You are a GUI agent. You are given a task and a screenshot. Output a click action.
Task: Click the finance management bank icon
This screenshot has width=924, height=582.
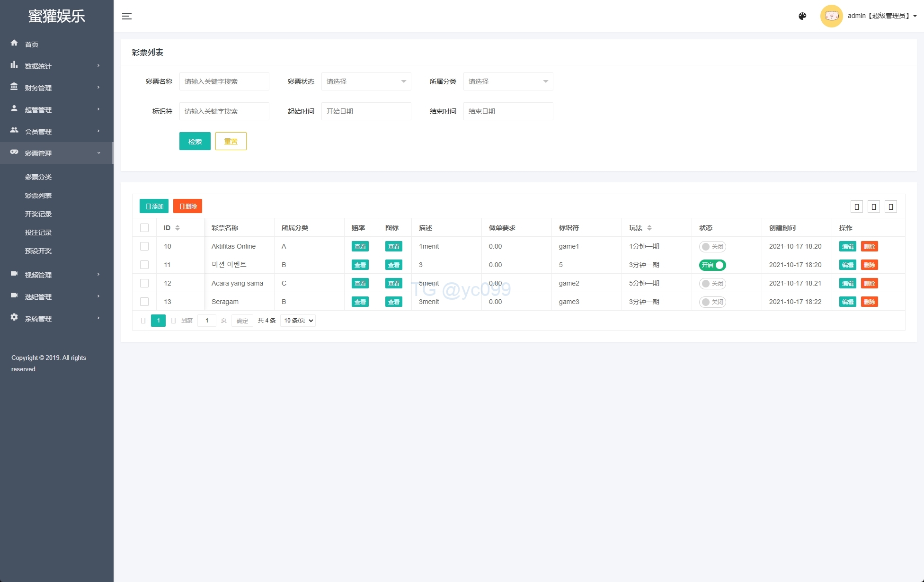14,87
